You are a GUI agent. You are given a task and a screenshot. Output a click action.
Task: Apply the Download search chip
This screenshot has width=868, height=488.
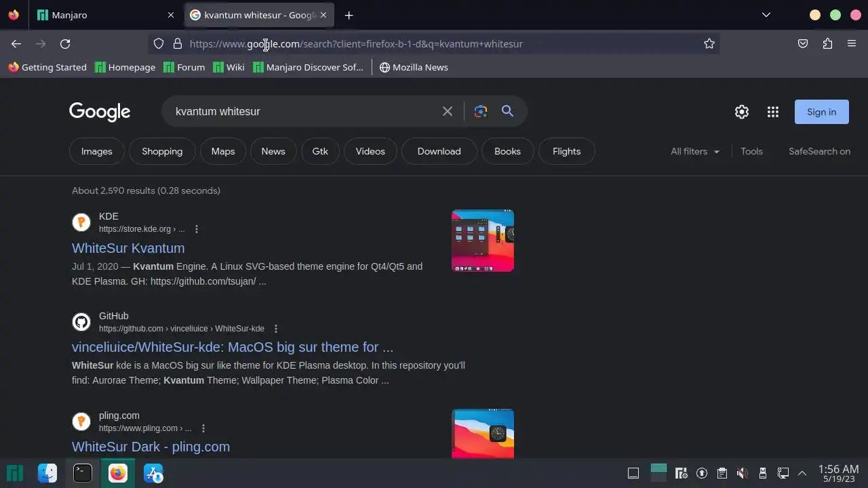pyautogui.click(x=439, y=151)
